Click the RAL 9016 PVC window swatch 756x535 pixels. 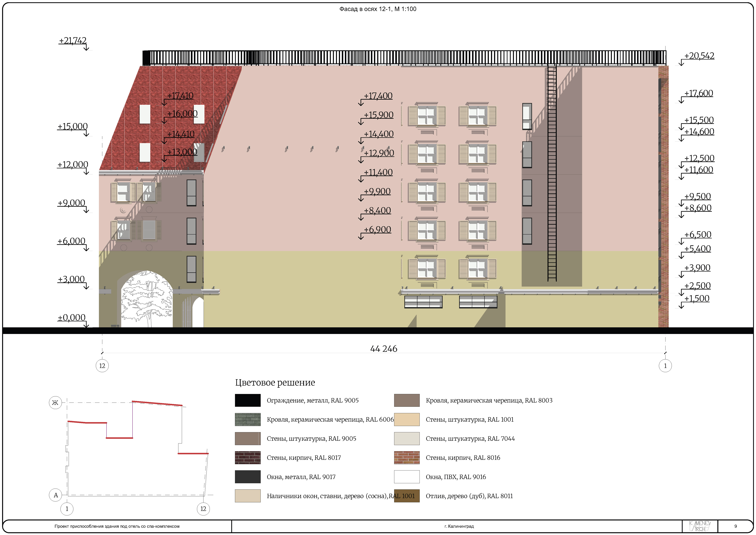(x=407, y=477)
